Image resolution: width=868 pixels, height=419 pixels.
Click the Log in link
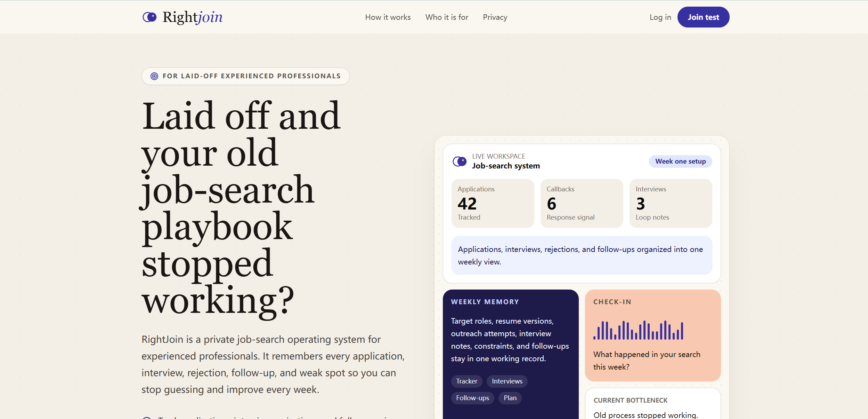tap(660, 17)
